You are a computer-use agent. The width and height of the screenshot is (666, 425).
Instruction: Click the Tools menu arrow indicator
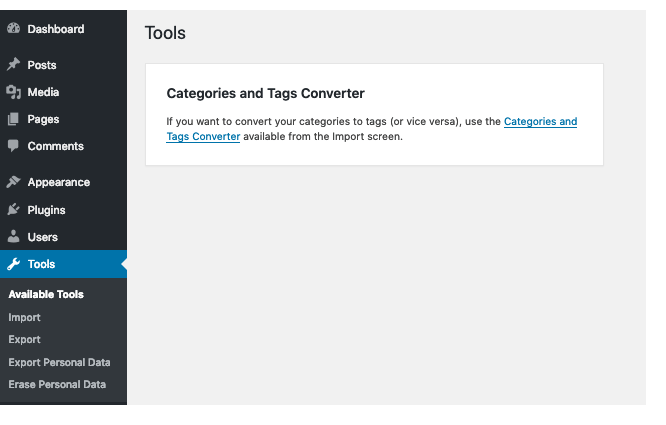[x=123, y=264]
